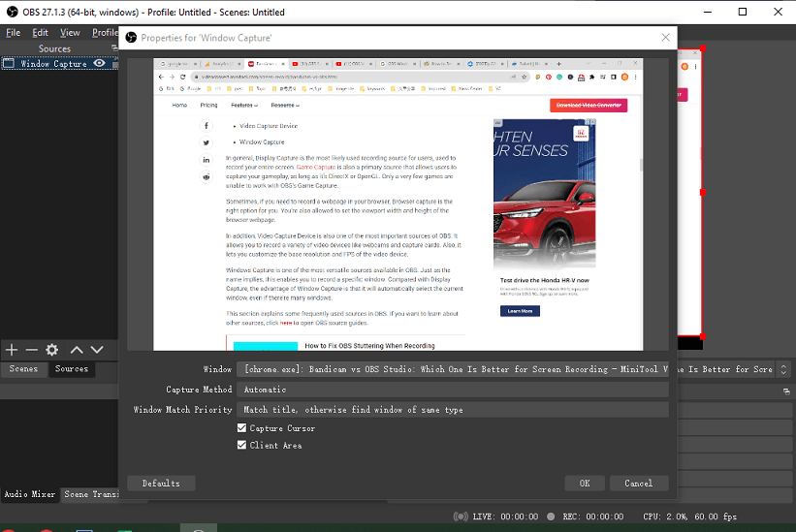Click the Home link in the preview page
Viewport: 796px width, 532px height.
pos(179,105)
